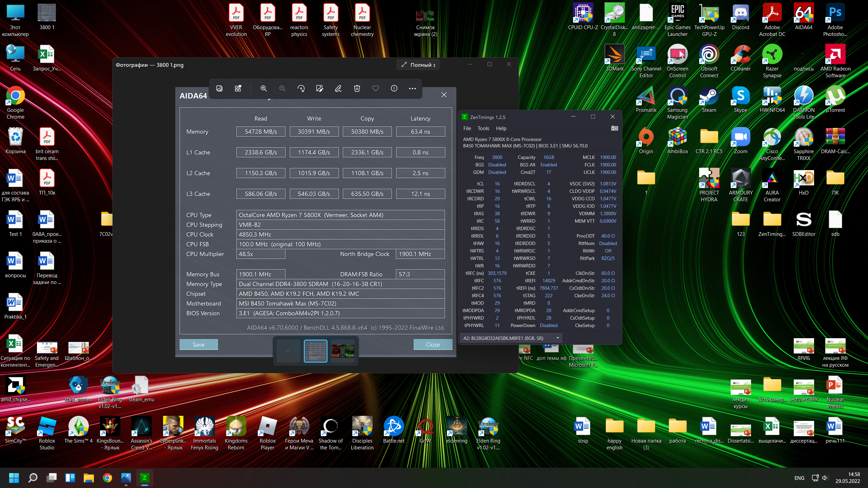Click the full screen 'Полный' button

[x=418, y=65]
